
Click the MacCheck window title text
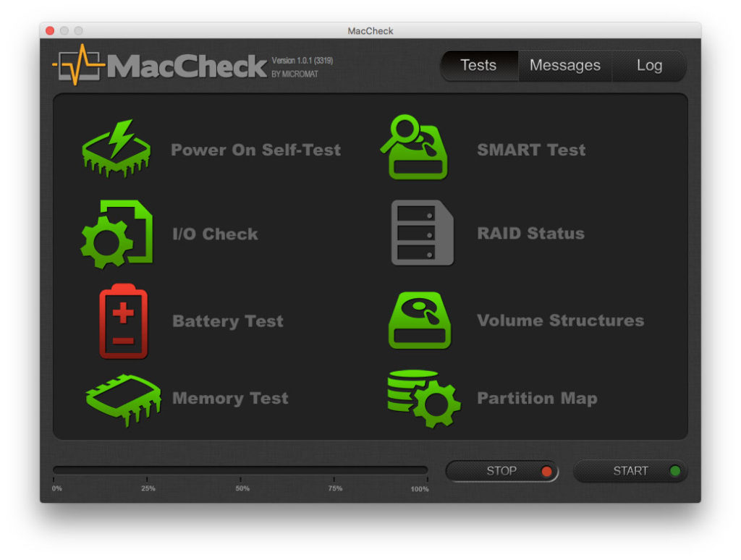click(370, 30)
